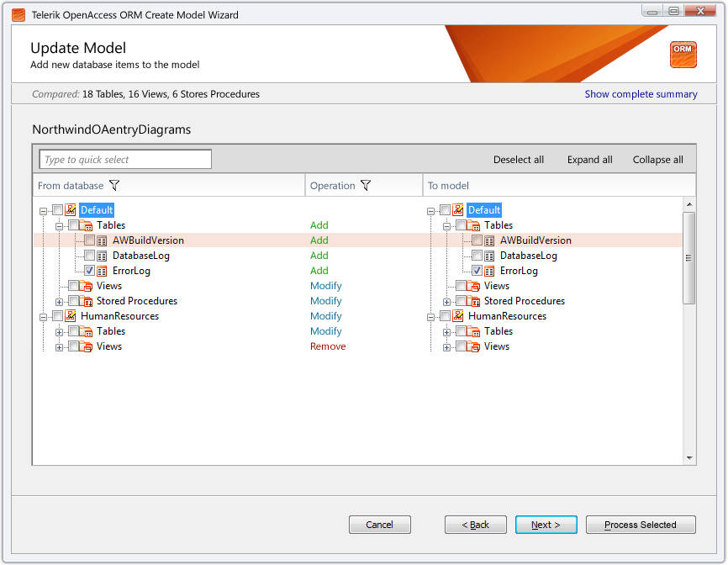Uncheck ErrorLog checkbox in From database

click(x=90, y=270)
